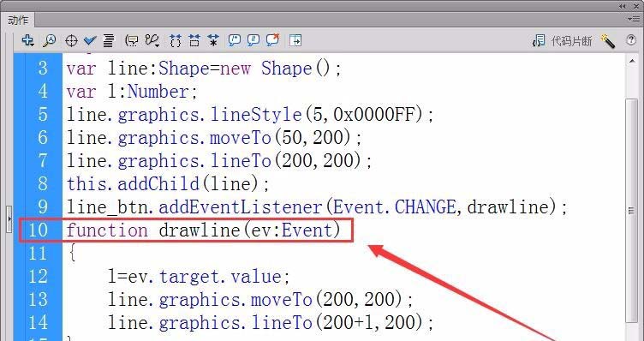Click line number 4 in the gutter
The height and width of the screenshot is (341, 644).
pos(43,91)
